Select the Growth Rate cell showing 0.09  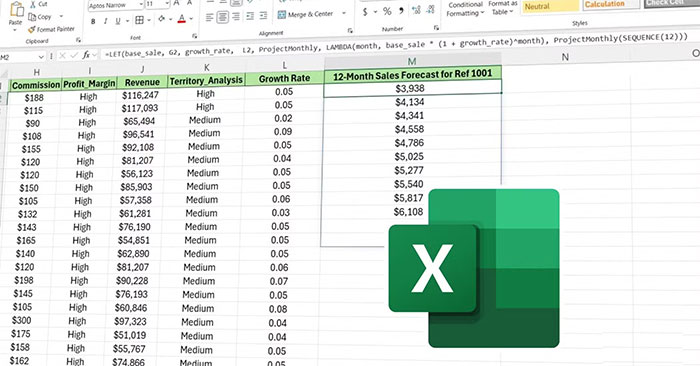283,132
